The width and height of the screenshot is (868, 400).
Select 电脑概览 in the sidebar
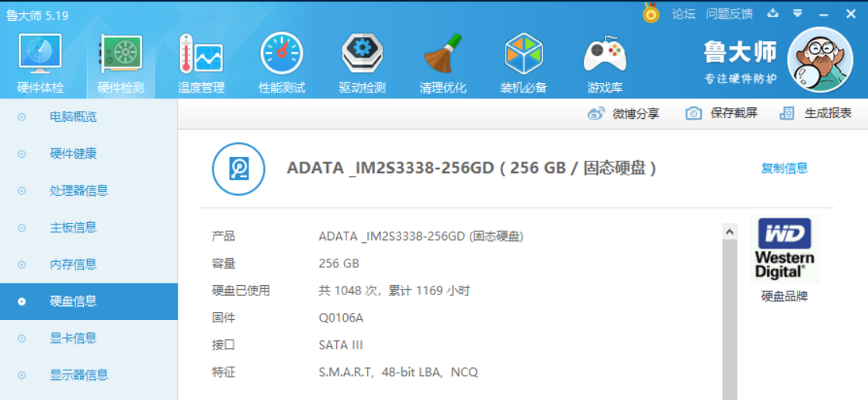coord(89,117)
